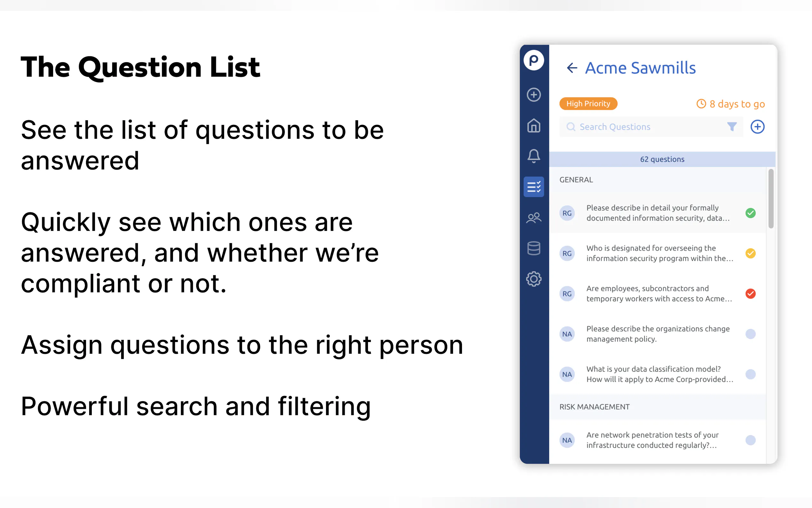Click the add question plus button
This screenshot has width=812, height=508.
pos(757,127)
